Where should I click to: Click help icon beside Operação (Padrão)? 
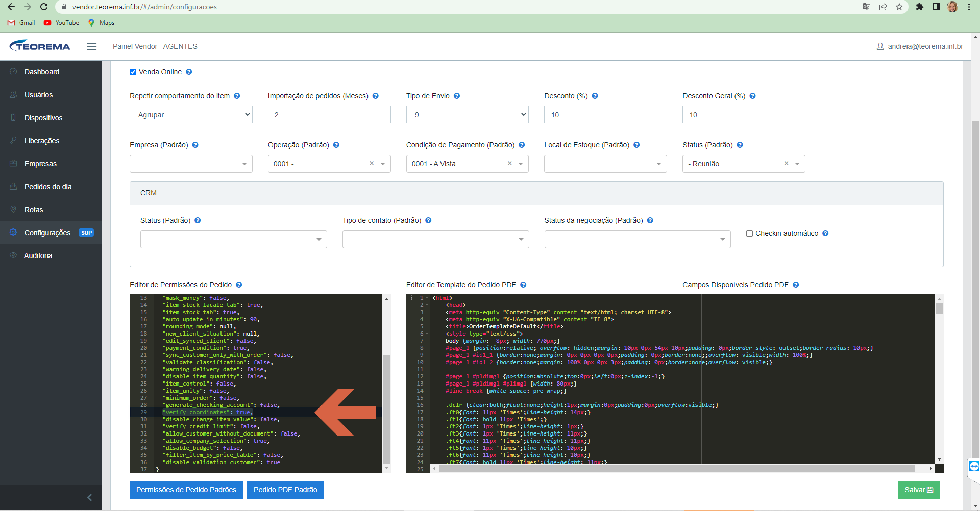(336, 145)
